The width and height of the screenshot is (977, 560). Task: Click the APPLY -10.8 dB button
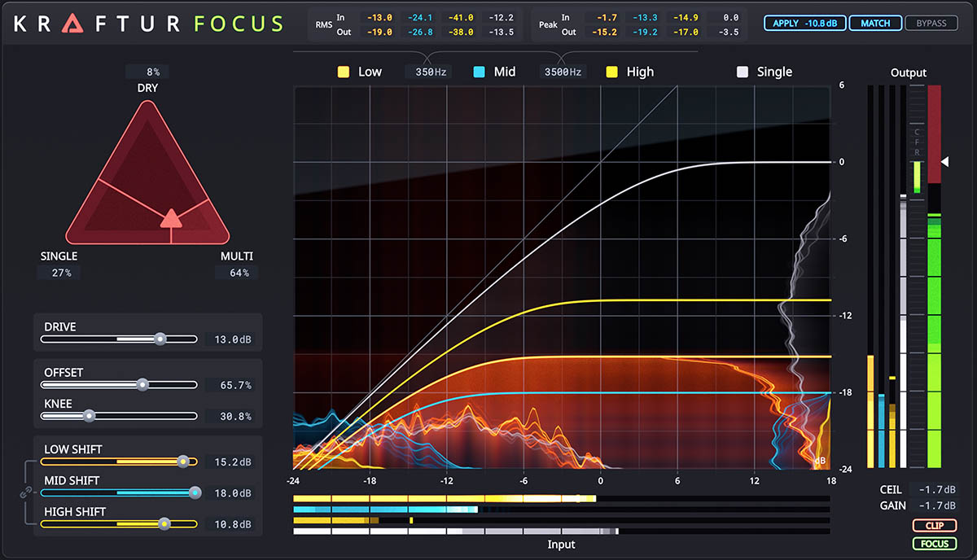tap(804, 23)
